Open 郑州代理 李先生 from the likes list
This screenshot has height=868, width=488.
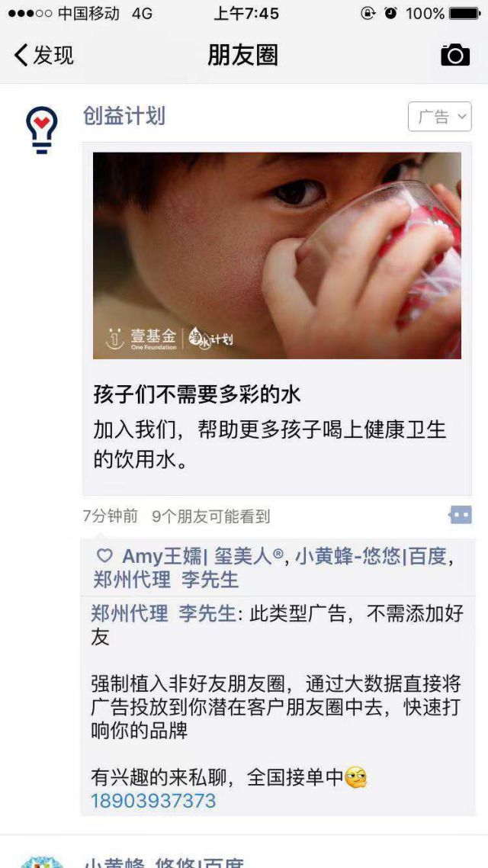click(x=166, y=580)
